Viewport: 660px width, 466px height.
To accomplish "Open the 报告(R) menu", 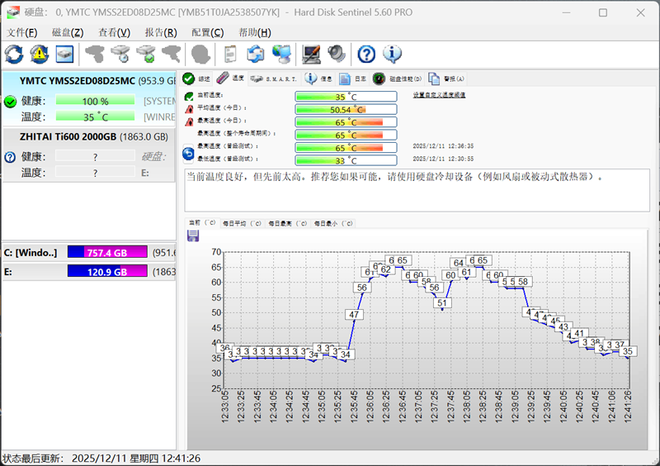I will (x=161, y=33).
